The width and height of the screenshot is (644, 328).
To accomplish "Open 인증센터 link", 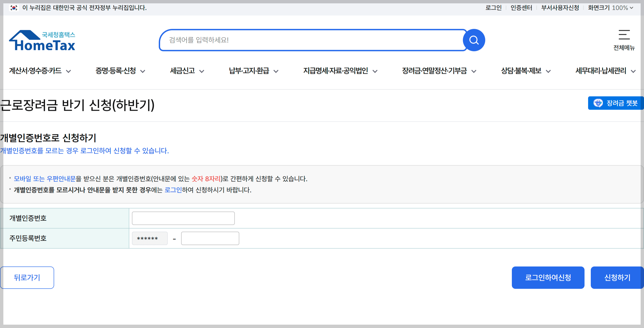I will 521,8.
